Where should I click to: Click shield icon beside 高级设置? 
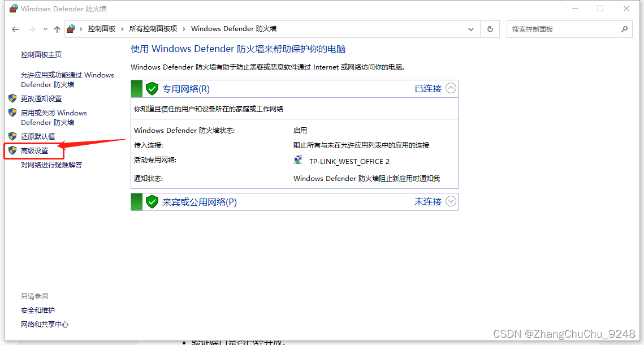click(13, 150)
